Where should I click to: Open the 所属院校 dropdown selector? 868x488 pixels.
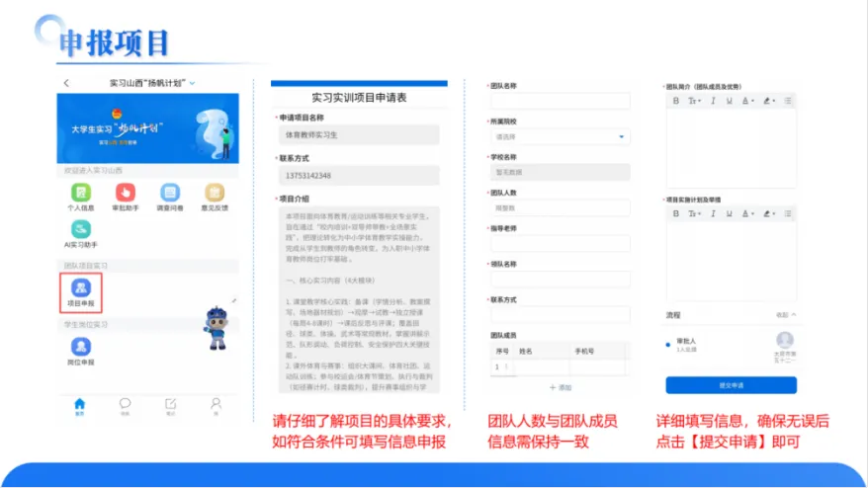click(561, 136)
